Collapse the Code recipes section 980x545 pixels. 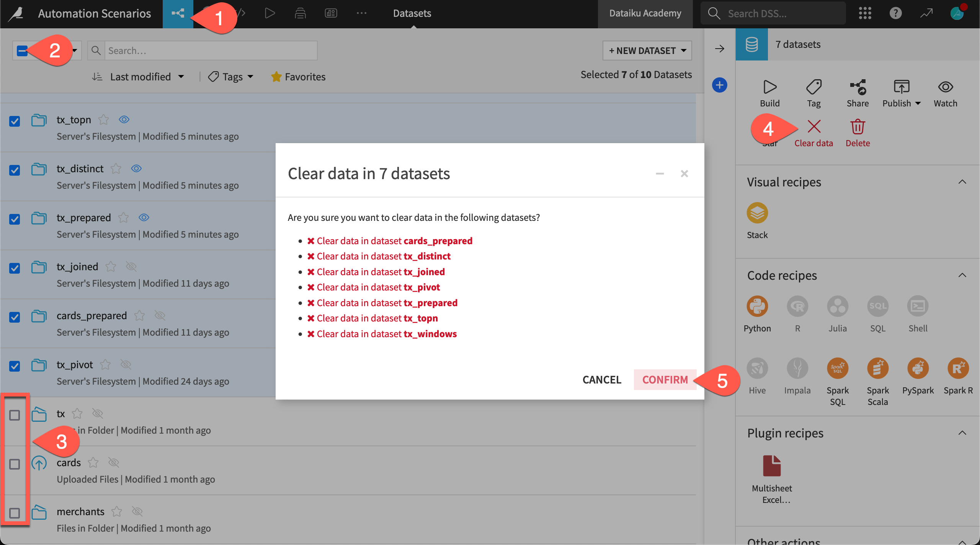pos(962,275)
